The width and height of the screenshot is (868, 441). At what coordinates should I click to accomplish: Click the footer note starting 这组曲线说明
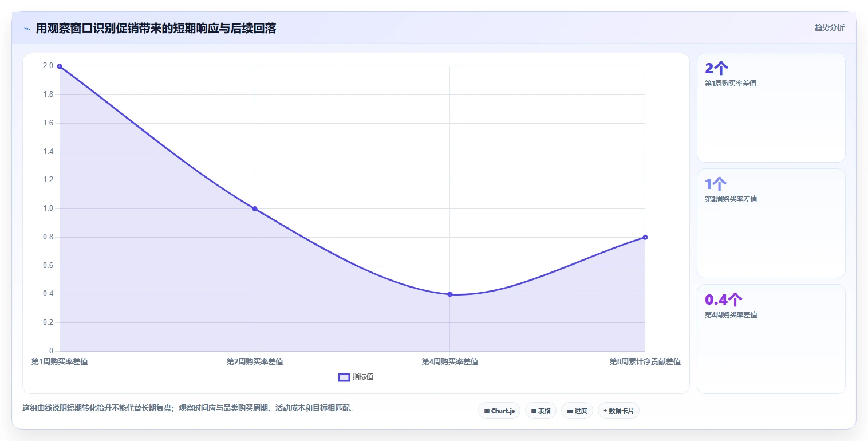(188, 408)
